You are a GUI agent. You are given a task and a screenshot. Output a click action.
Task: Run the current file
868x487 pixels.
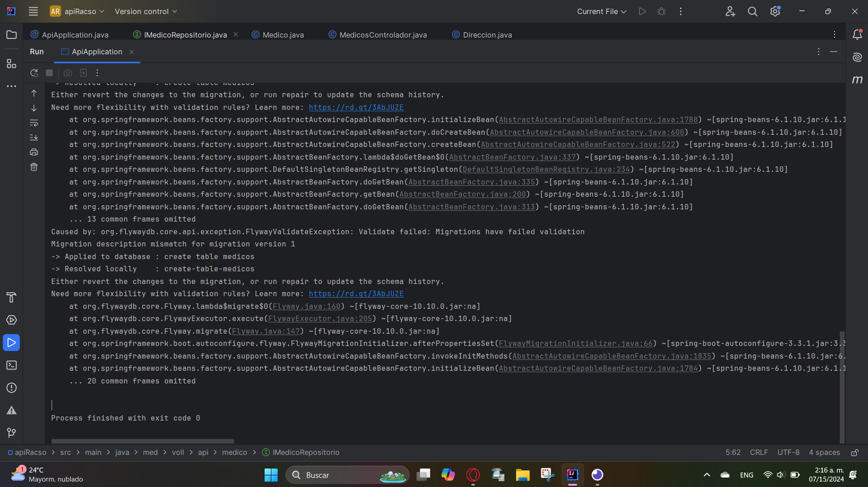pyautogui.click(x=642, y=11)
